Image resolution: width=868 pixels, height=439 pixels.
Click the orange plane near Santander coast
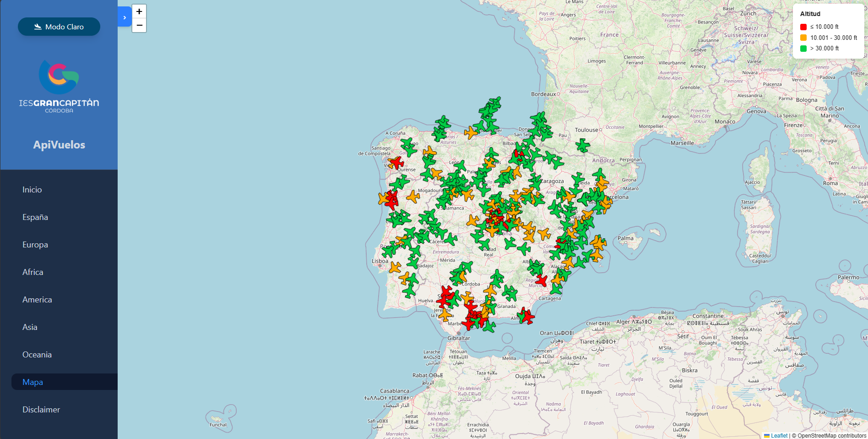tap(471, 133)
